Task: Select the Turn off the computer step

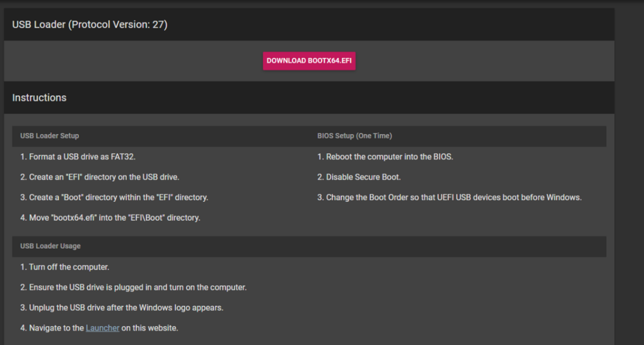Action: point(64,267)
